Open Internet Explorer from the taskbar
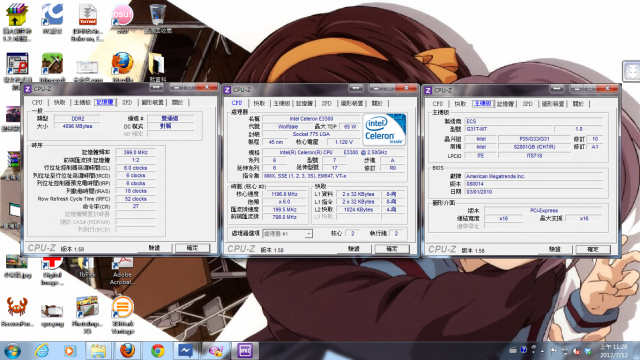Image resolution: width=640 pixels, height=360 pixels. coord(42,351)
